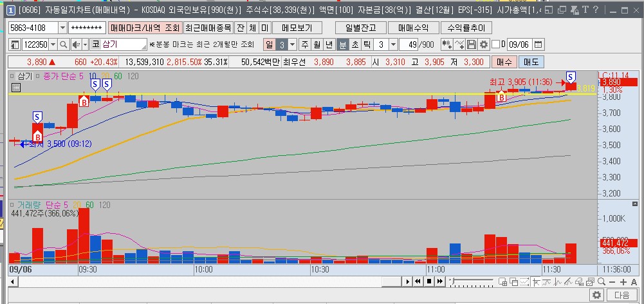Click the help question mark in the title bar

click(596, 10)
